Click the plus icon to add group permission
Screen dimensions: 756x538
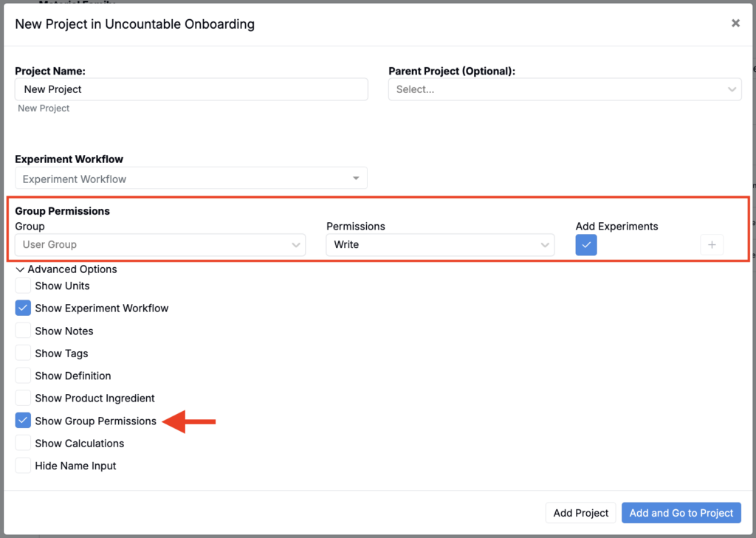click(x=712, y=245)
